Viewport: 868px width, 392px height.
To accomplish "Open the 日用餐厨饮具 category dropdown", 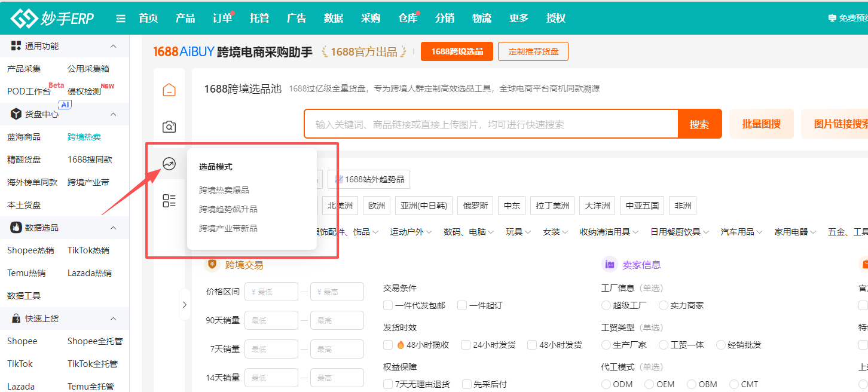I will pos(680,232).
